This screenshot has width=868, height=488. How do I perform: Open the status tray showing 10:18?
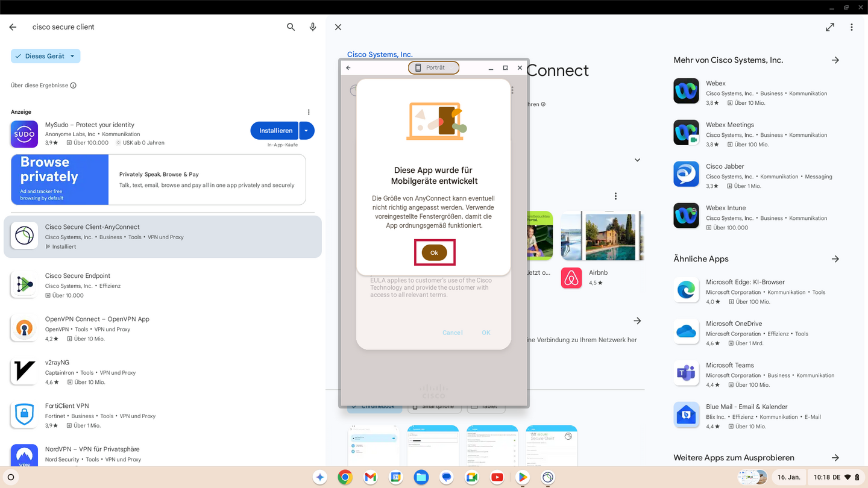tap(836, 477)
